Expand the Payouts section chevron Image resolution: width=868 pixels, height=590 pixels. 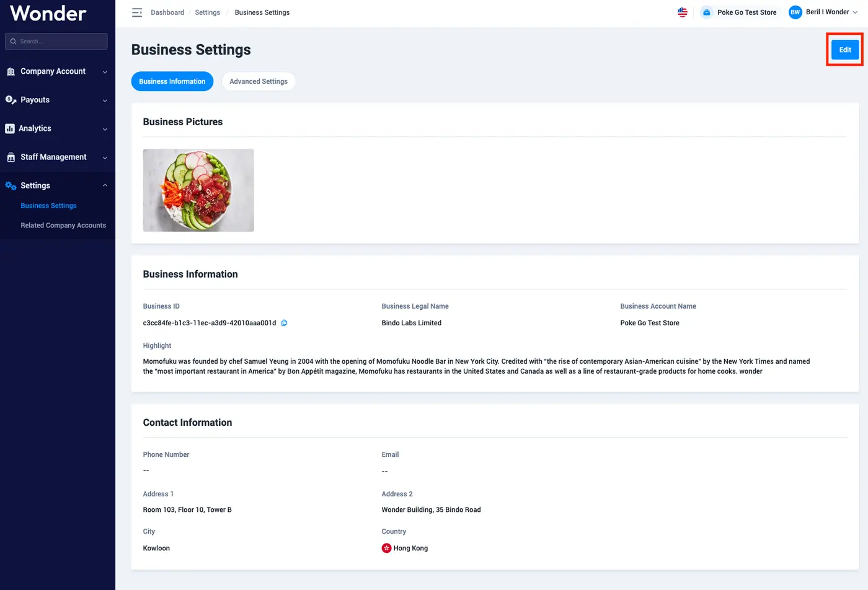105,100
